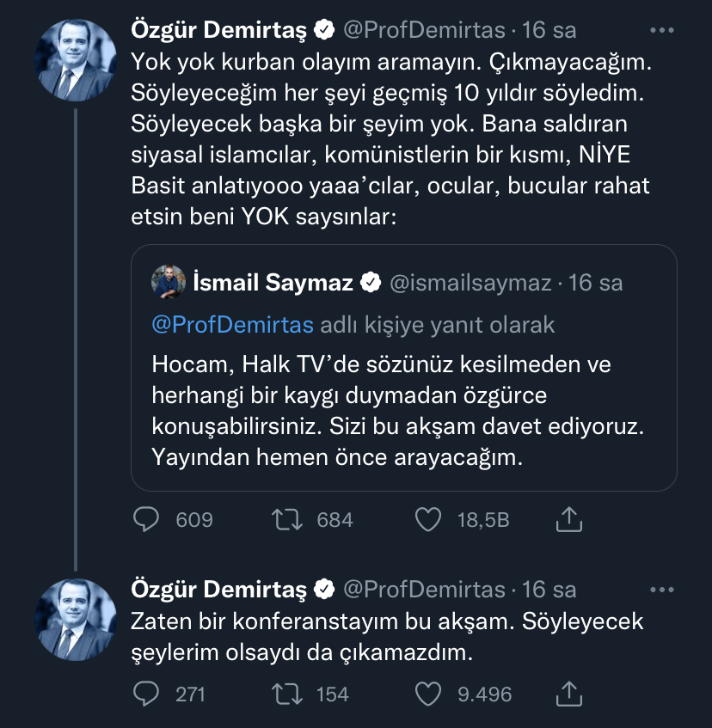Viewport: 712px width, 728px height.
Task: Open more options menu on first tweet
Action: [x=662, y=31]
